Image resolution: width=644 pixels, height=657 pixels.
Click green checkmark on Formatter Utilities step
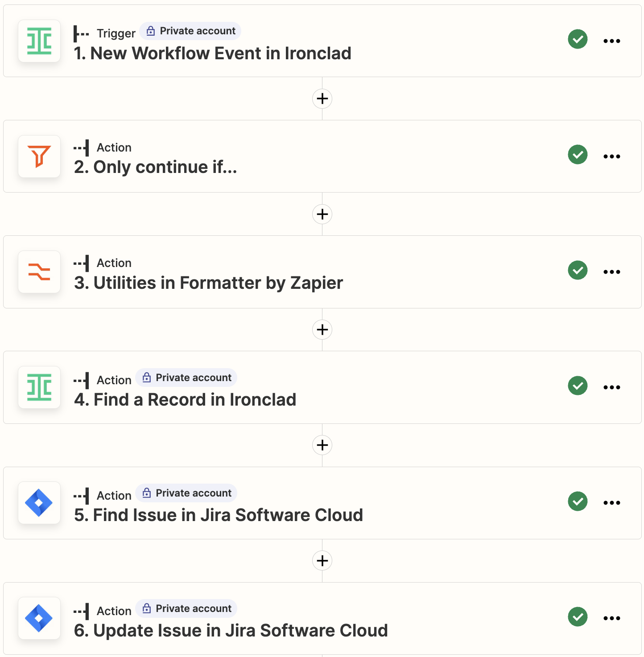click(578, 270)
